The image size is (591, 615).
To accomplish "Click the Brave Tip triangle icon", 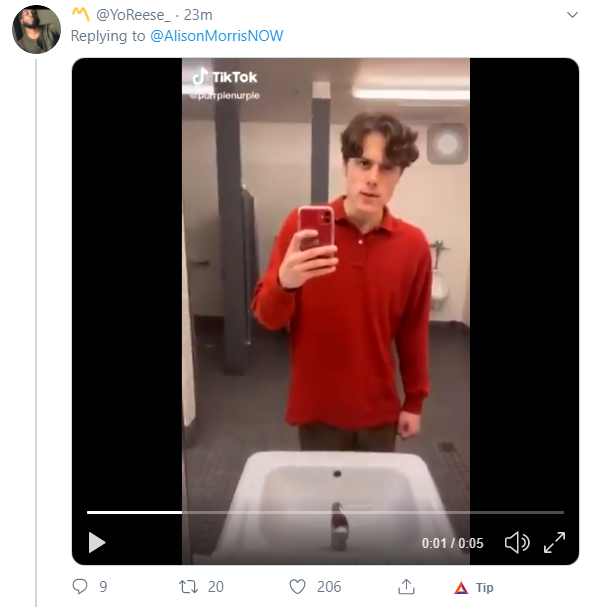I will [461, 588].
